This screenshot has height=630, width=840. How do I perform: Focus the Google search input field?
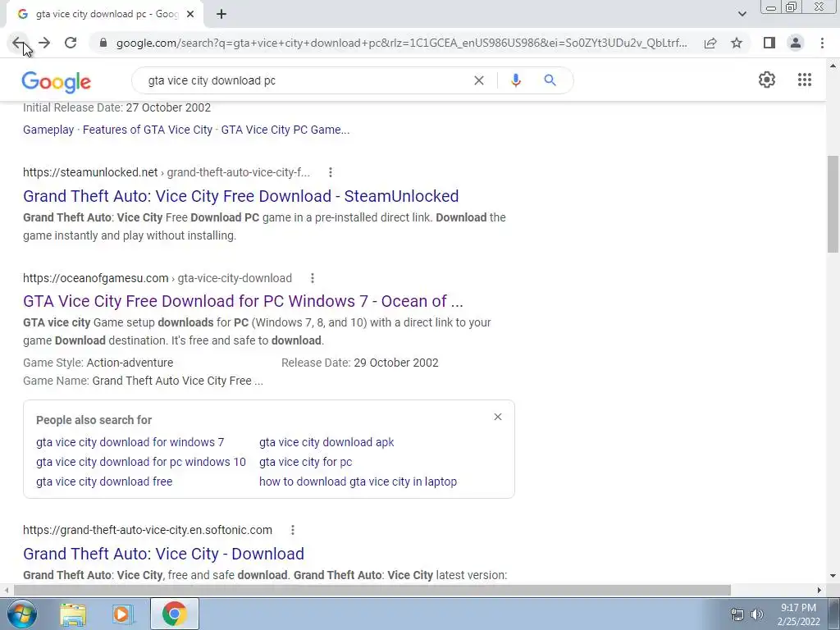click(305, 80)
